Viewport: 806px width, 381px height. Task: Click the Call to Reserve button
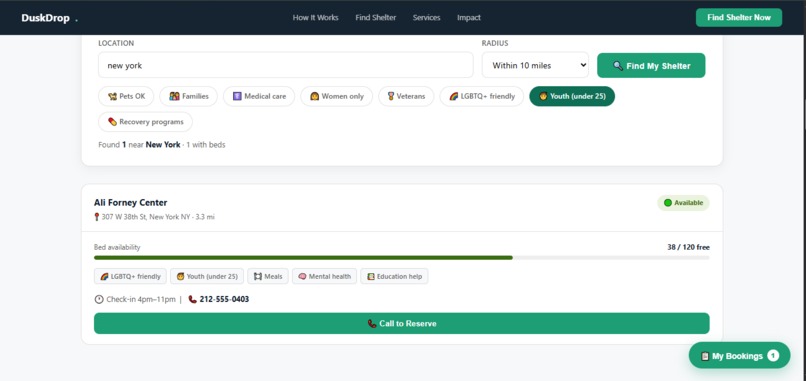click(401, 323)
